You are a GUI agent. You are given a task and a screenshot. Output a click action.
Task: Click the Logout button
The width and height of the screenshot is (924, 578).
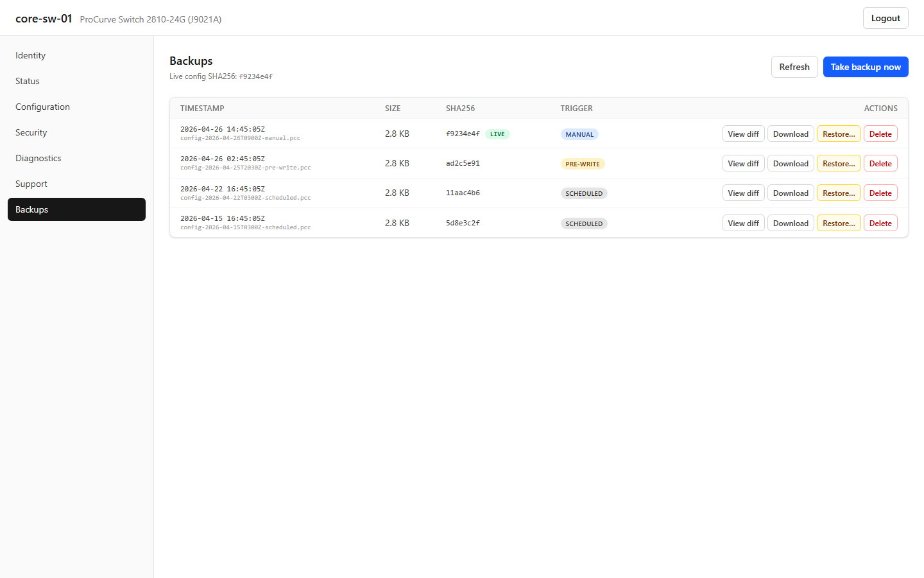(x=886, y=18)
